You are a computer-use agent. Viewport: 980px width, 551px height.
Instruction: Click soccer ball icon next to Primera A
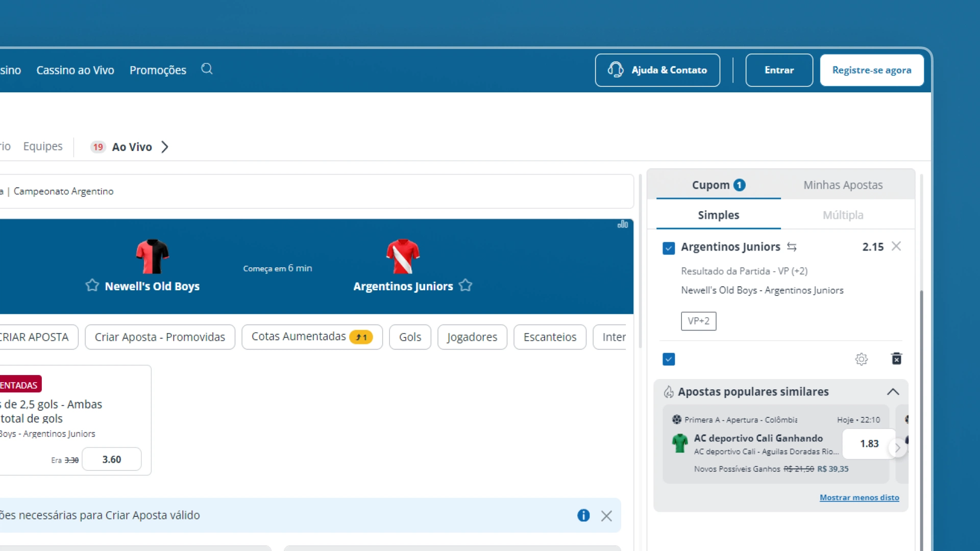pyautogui.click(x=677, y=419)
